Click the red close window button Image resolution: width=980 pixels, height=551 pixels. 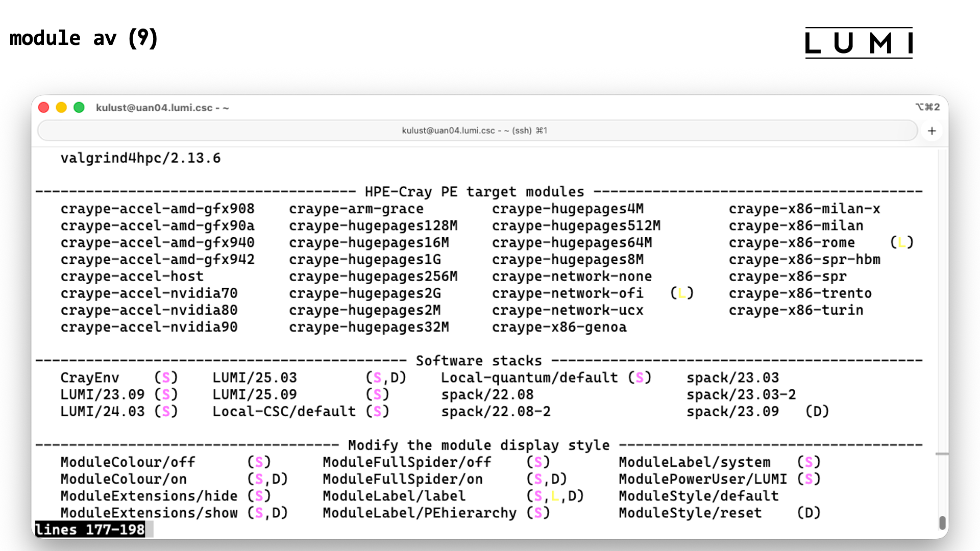pyautogui.click(x=44, y=108)
